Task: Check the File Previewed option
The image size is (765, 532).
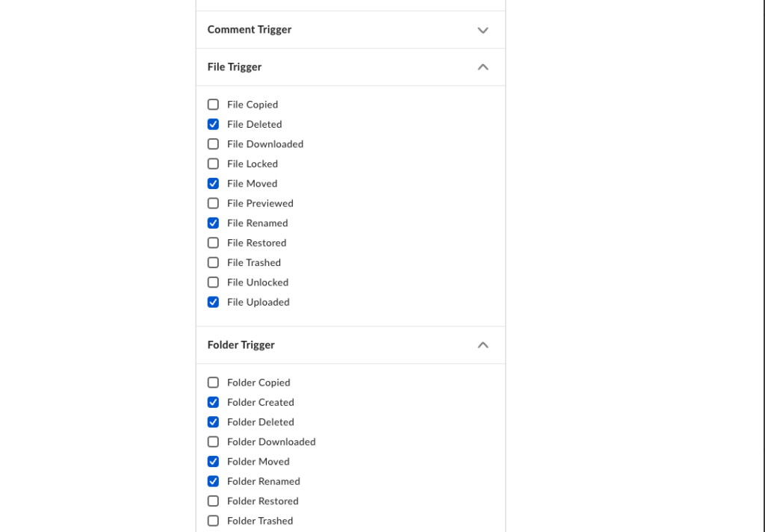Action: 214,203
